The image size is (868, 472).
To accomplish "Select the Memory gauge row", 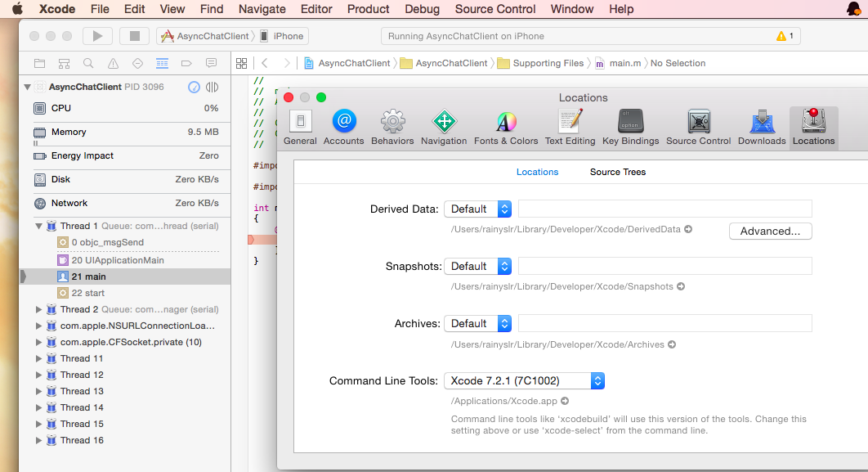I will [x=126, y=132].
